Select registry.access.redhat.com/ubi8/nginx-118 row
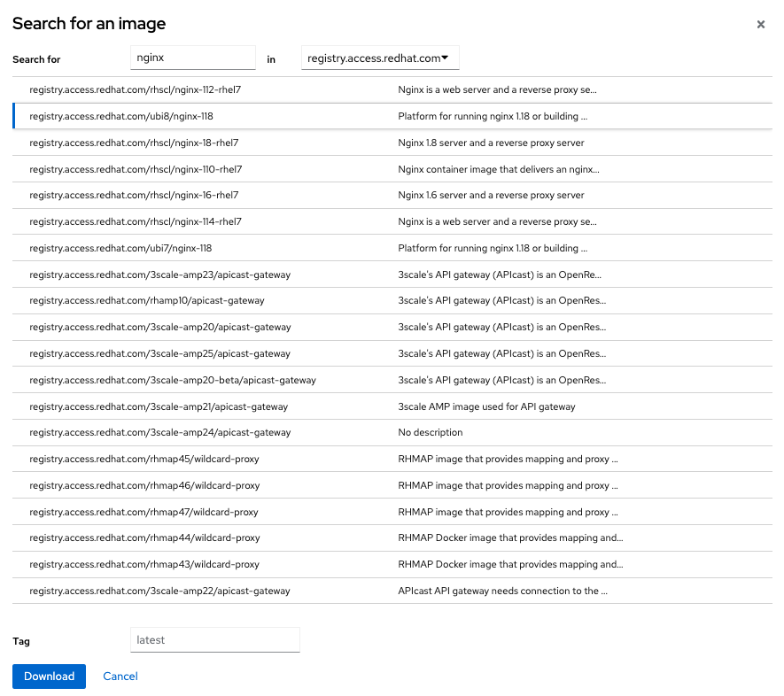Viewport: 784px width, 696px height. tap(392, 116)
